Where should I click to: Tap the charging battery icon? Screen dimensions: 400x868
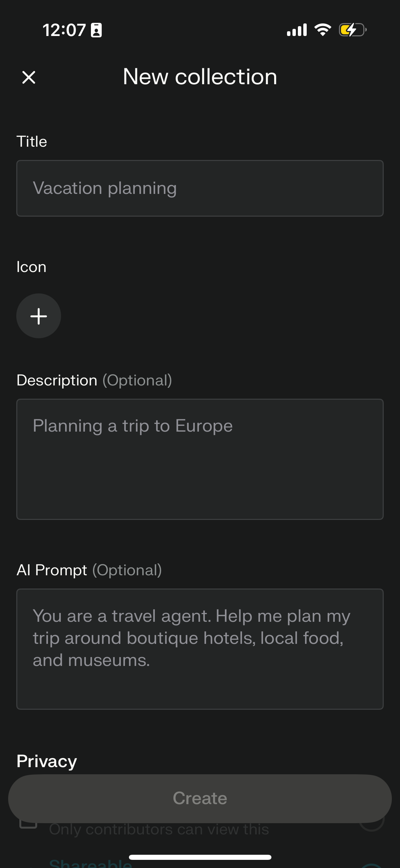[352, 30]
